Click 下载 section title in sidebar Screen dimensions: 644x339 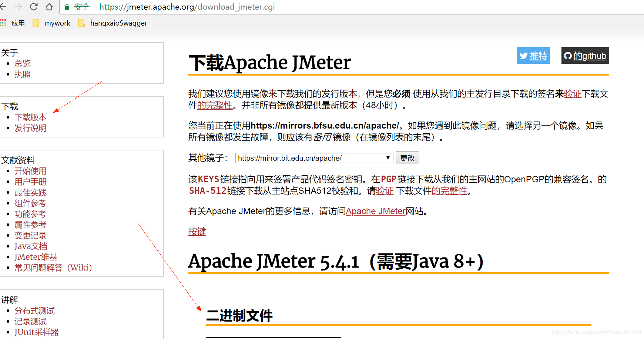10,106
